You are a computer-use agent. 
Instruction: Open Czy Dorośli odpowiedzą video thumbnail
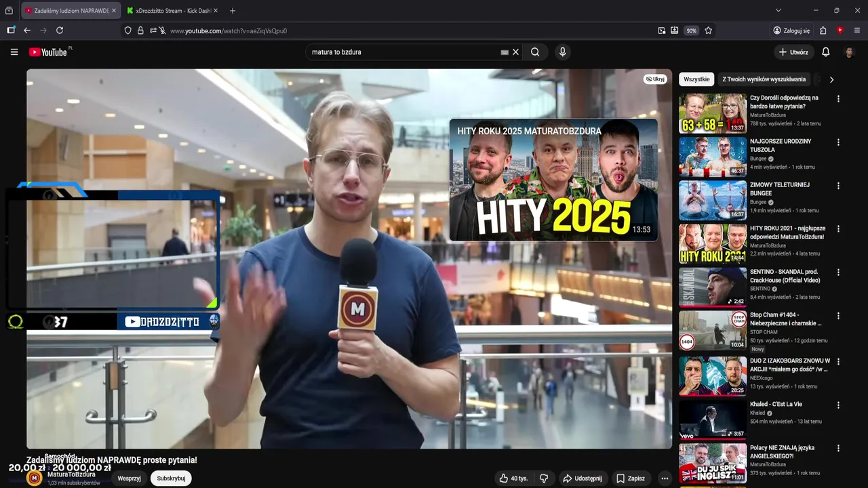pyautogui.click(x=713, y=113)
